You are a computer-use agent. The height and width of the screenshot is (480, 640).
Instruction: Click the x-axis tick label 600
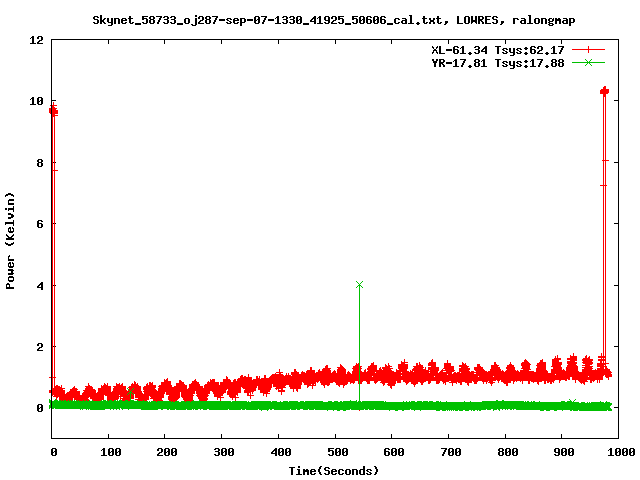pos(393,452)
